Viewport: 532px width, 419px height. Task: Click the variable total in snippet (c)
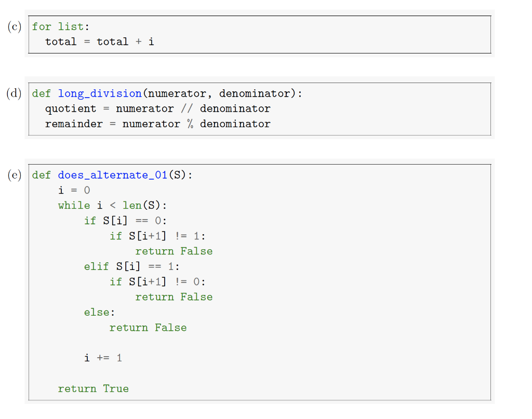coord(60,42)
